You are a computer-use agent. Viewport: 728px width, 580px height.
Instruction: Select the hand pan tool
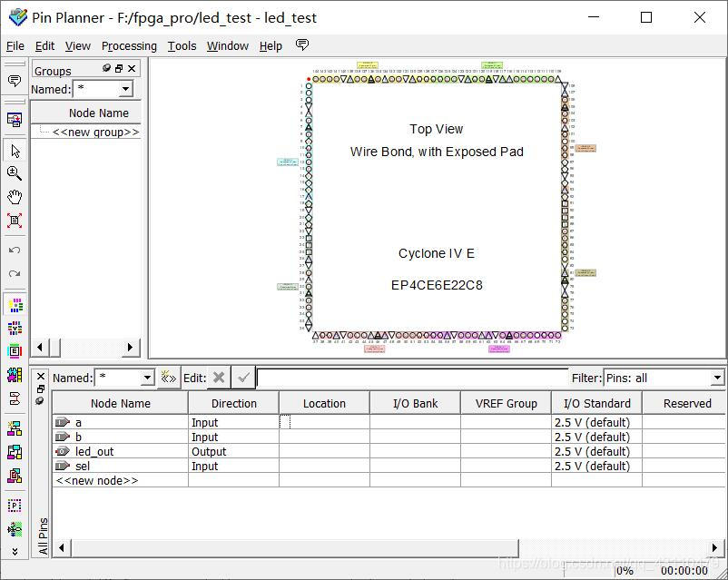(x=15, y=197)
